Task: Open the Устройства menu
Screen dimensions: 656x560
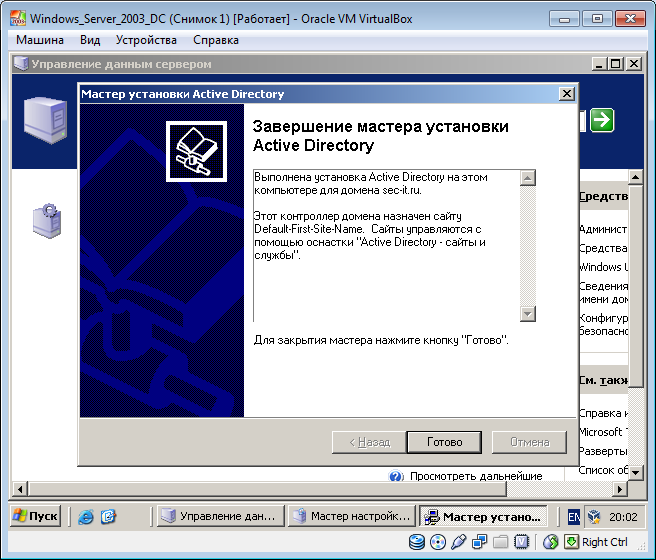Action: [x=146, y=40]
